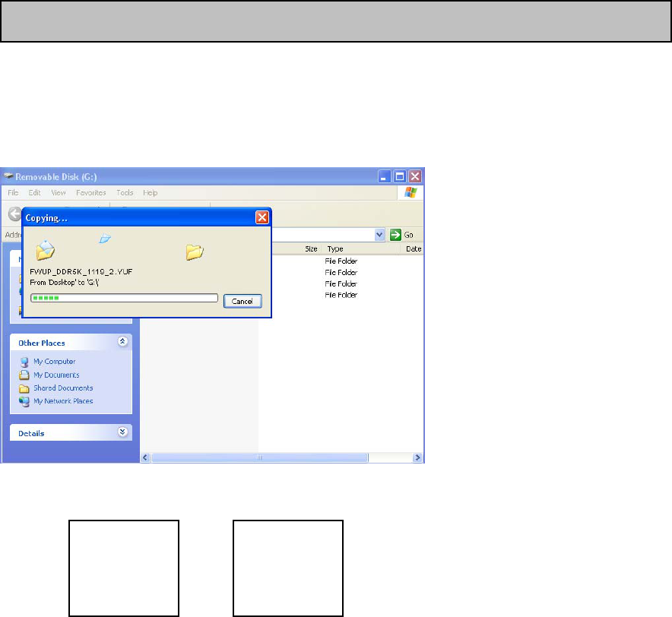Click the My Documents icon
Image resolution: width=672 pixels, height=617 pixels.
click(24, 375)
